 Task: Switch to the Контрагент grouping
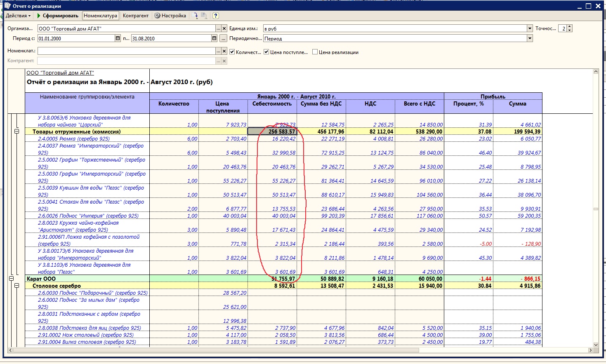point(135,16)
